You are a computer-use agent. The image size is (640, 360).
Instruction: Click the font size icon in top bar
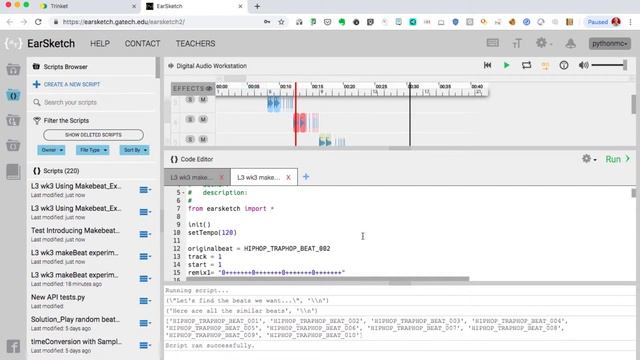click(x=517, y=43)
